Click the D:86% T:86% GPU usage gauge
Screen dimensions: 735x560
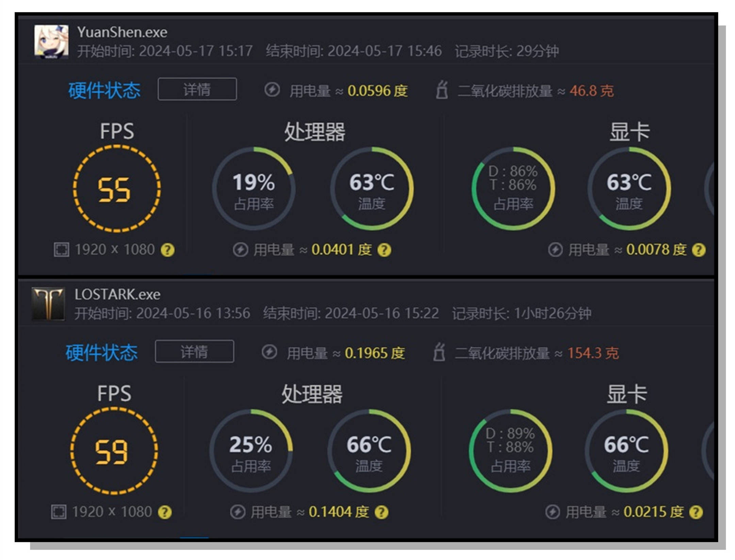[x=513, y=189]
